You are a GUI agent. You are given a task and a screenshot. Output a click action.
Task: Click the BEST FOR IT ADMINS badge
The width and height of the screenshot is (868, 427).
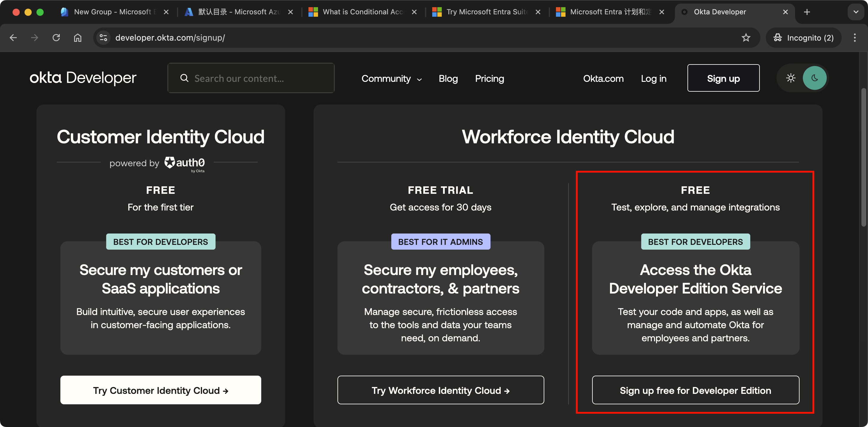[x=440, y=242]
